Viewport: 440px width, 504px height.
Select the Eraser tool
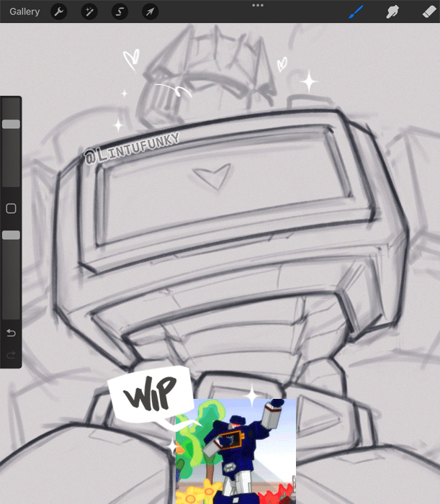point(428,12)
